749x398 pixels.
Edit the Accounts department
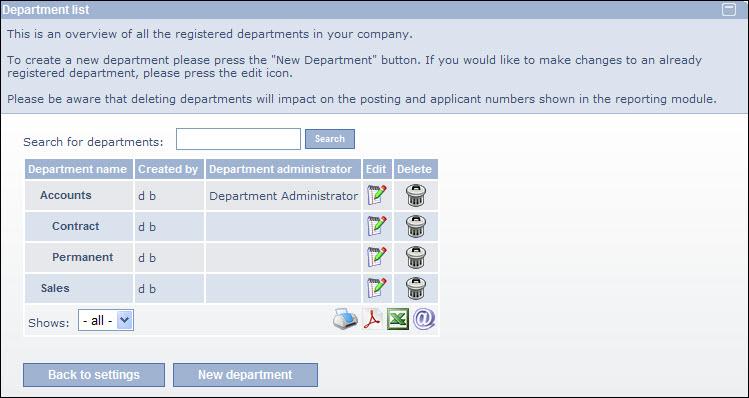(376, 195)
